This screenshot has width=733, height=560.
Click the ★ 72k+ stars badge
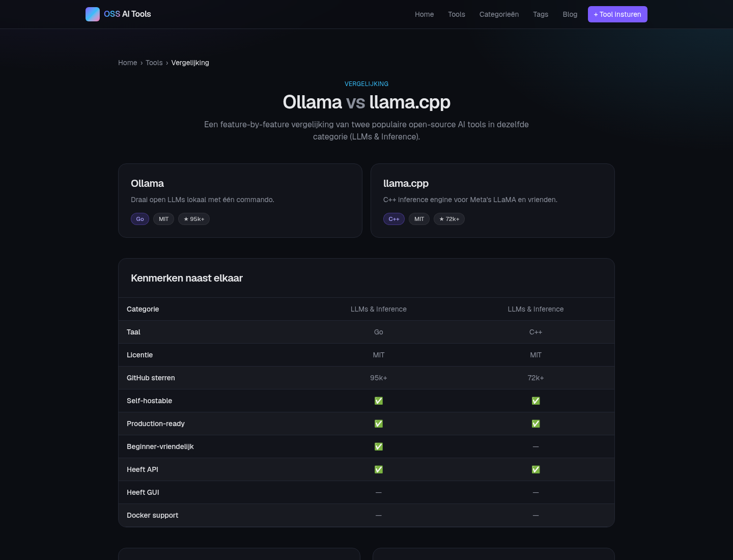coord(449,219)
